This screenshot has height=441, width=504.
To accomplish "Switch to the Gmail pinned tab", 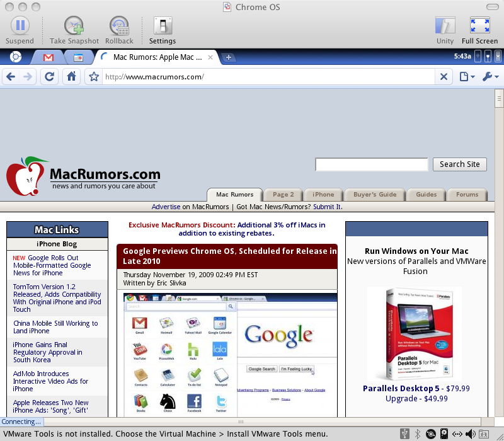I will (x=49, y=57).
